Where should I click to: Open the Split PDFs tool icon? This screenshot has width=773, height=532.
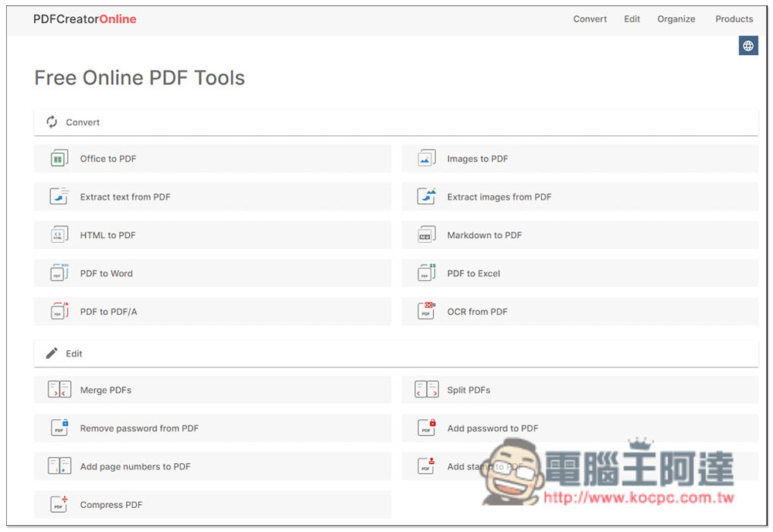point(425,390)
